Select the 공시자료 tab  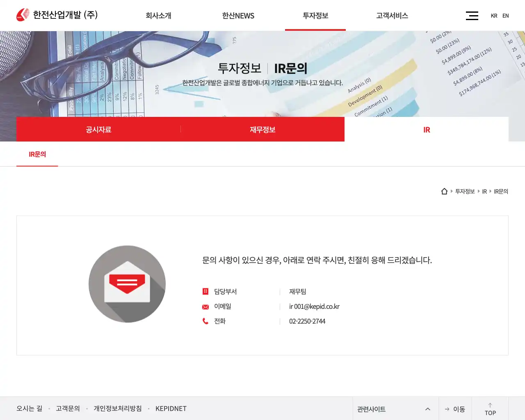coord(98,130)
